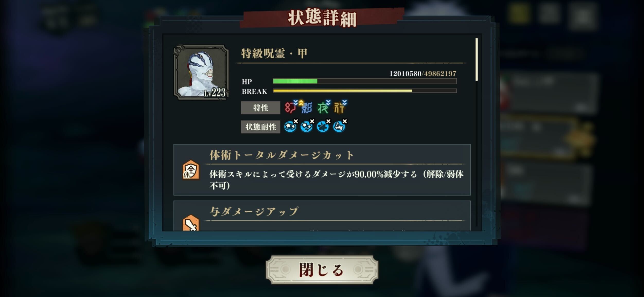The width and height of the screenshot is (644, 297).
Task: Click the green 夜 trait icon
Action: 323,107
